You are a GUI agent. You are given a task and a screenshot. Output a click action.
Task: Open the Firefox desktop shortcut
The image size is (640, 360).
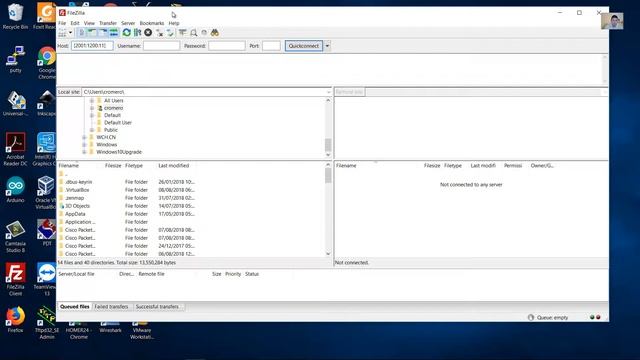(x=15, y=320)
